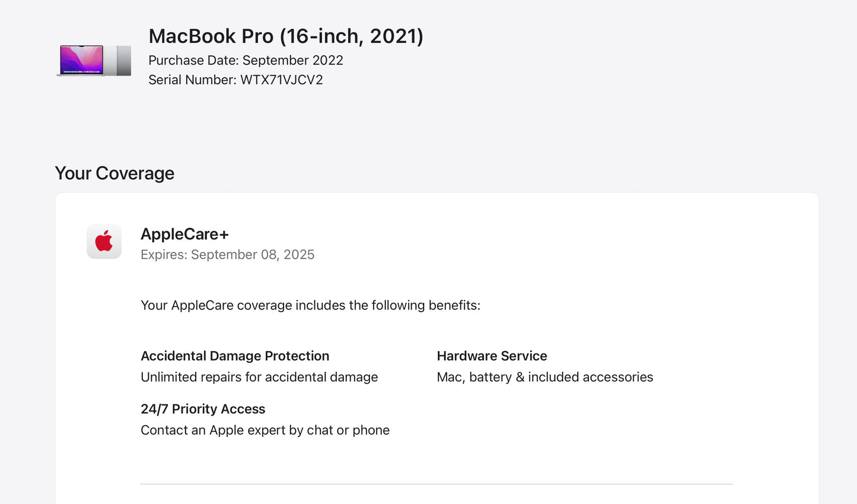
Task: Click the Your Coverage section heading
Action: point(114,173)
